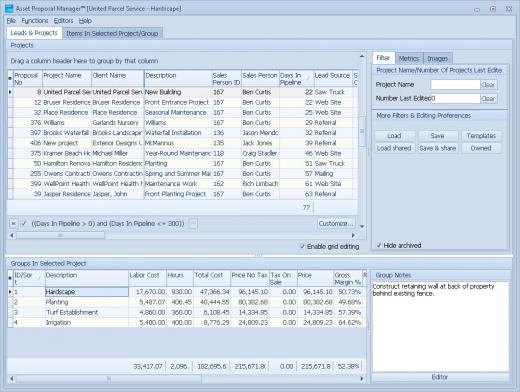The height and width of the screenshot is (392, 520).
Task: Click the row indicator arrow for United Parcel
Action: click(x=10, y=92)
